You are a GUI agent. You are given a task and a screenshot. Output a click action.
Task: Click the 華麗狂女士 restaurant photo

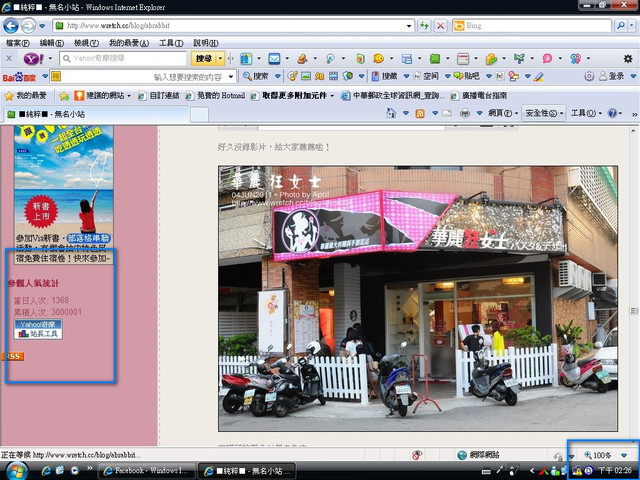tap(418, 298)
